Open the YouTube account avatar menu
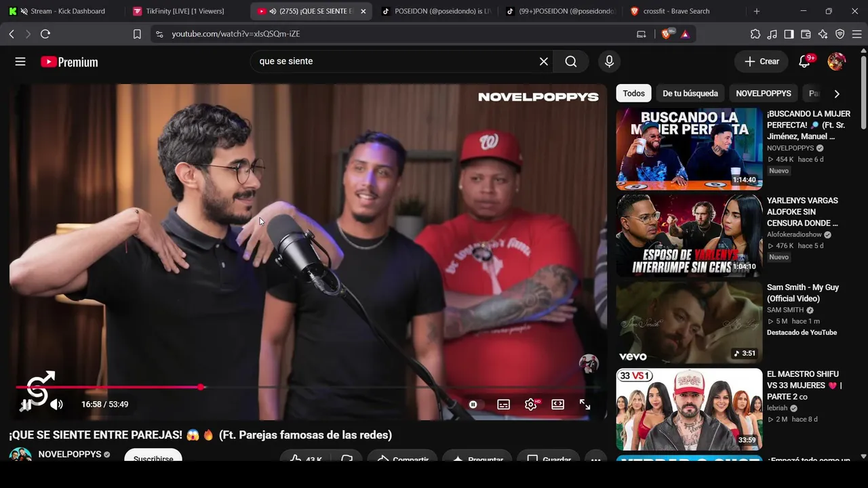This screenshot has width=868, height=488. tap(837, 62)
